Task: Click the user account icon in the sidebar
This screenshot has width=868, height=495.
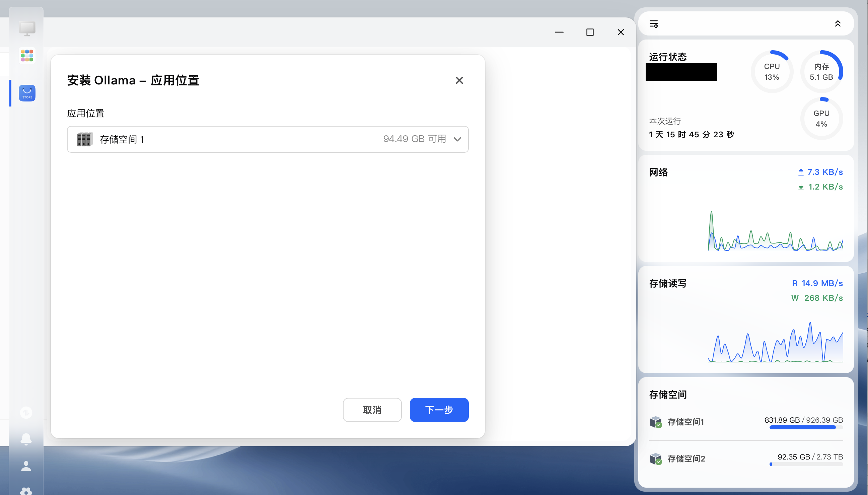Action: pyautogui.click(x=26, y=466)
